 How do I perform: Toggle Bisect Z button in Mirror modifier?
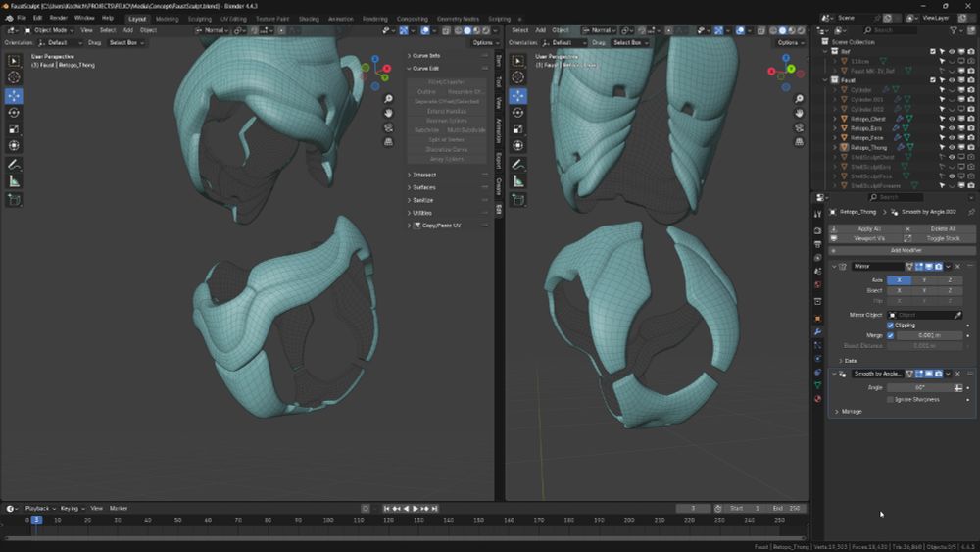pos(950,290)
